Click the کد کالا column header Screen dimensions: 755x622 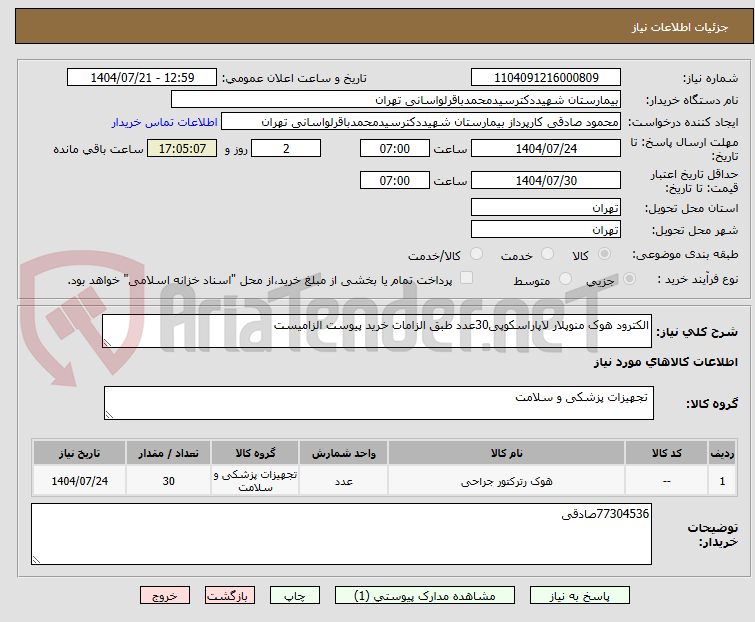(x=666, y=453)
